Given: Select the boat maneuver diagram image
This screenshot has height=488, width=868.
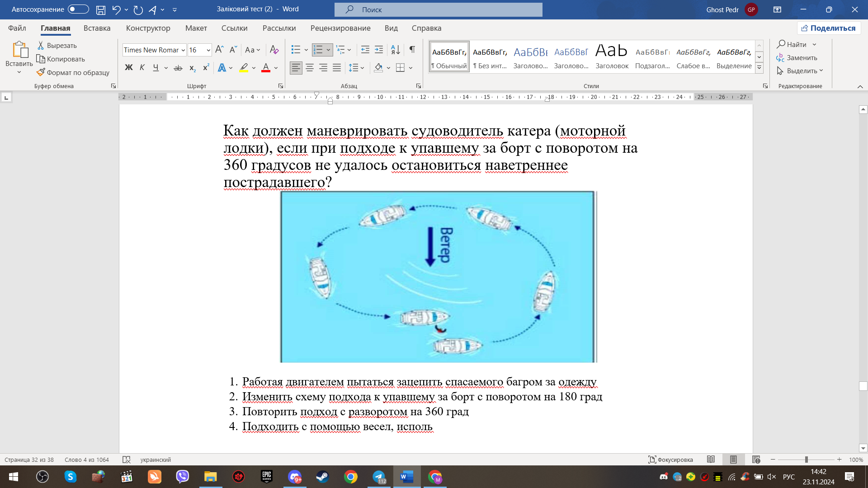Looking at the screenshot, I should [438, 277].
